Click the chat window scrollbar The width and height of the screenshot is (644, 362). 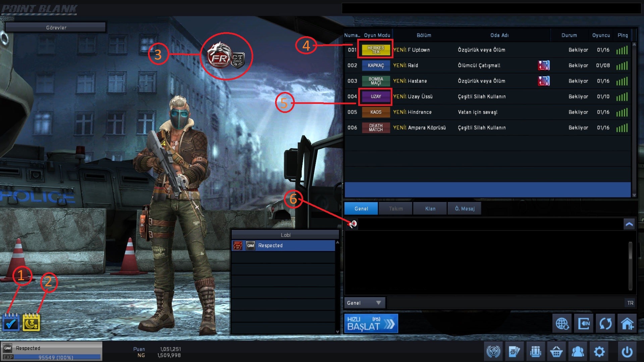click(x=630, y=266)
